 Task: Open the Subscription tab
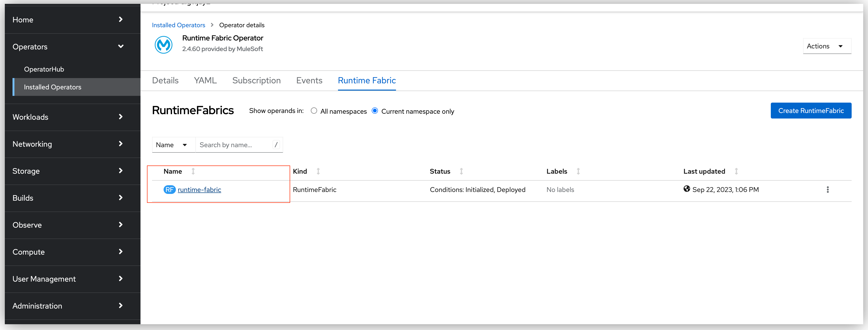[256, 80]
